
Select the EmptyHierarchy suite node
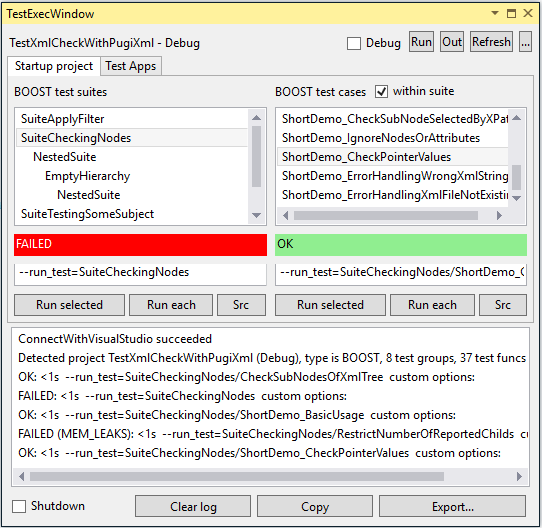(x=87, y=176)
